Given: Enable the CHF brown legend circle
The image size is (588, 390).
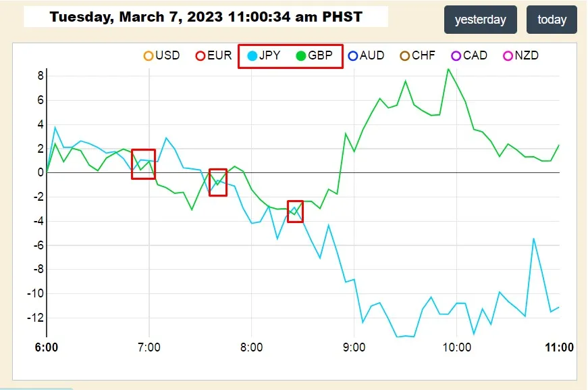Looking at the screenshot, I should pyautogui.click(x=404, y=56).
